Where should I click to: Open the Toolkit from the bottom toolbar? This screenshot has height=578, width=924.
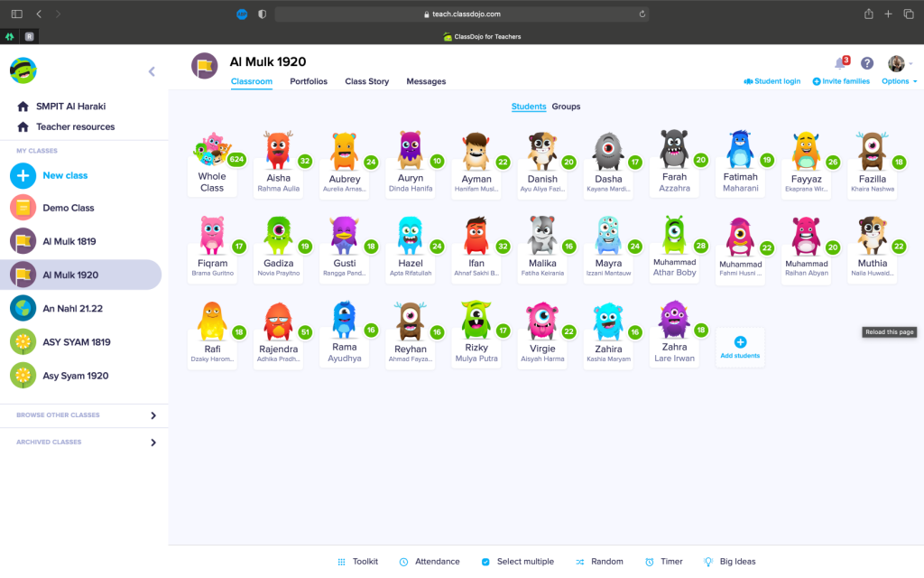357,561
